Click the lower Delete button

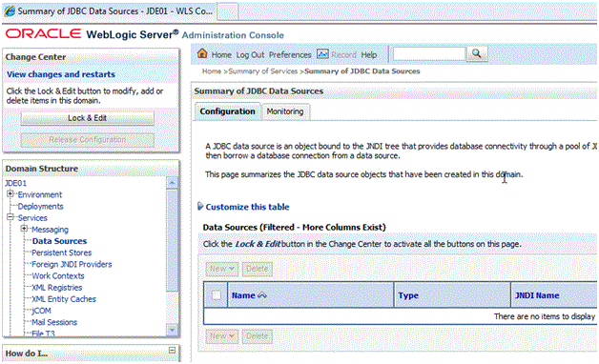[x=258, y=336]
